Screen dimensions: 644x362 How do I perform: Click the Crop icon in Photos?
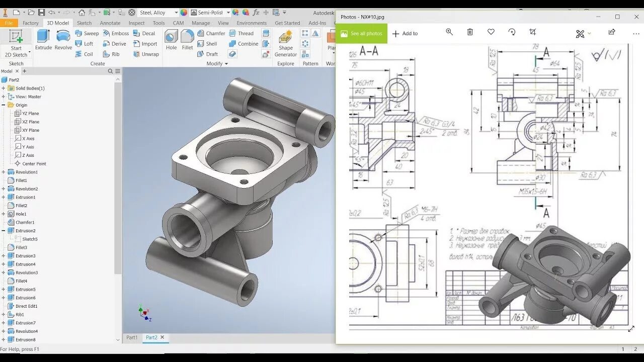click(532, 32)
